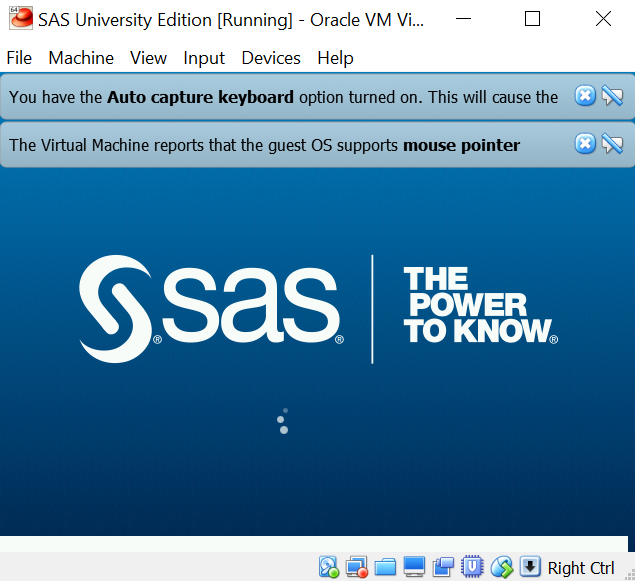Open the shared folders status icon
Viewport: 635px width, 581px height.
pyautogui.click(x=386, y=568)
